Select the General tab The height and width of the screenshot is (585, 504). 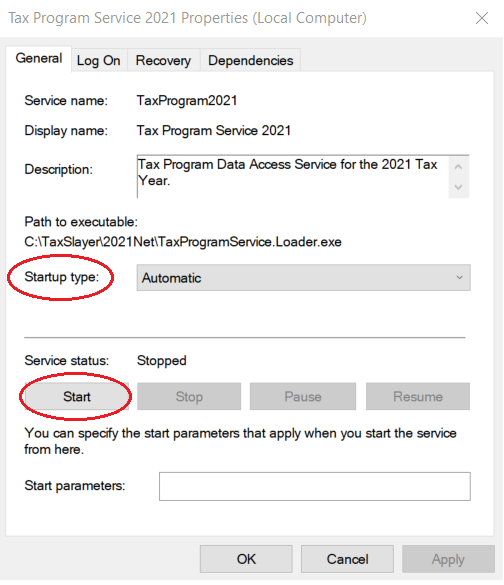(x=39, y=59)
